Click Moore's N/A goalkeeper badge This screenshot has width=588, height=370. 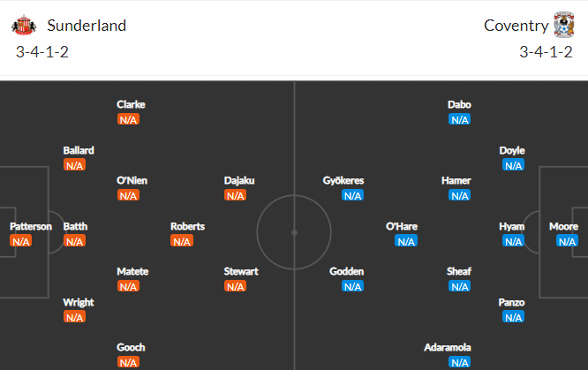[567, 241]
